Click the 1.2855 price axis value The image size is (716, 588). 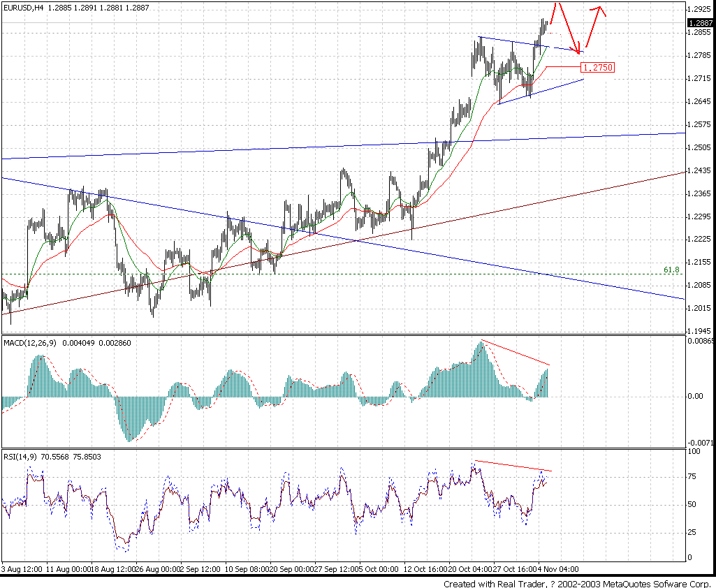[701, 32]
